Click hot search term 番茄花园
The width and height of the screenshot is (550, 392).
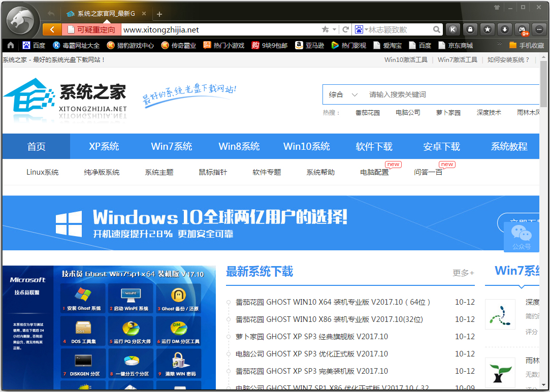(368, 113)
